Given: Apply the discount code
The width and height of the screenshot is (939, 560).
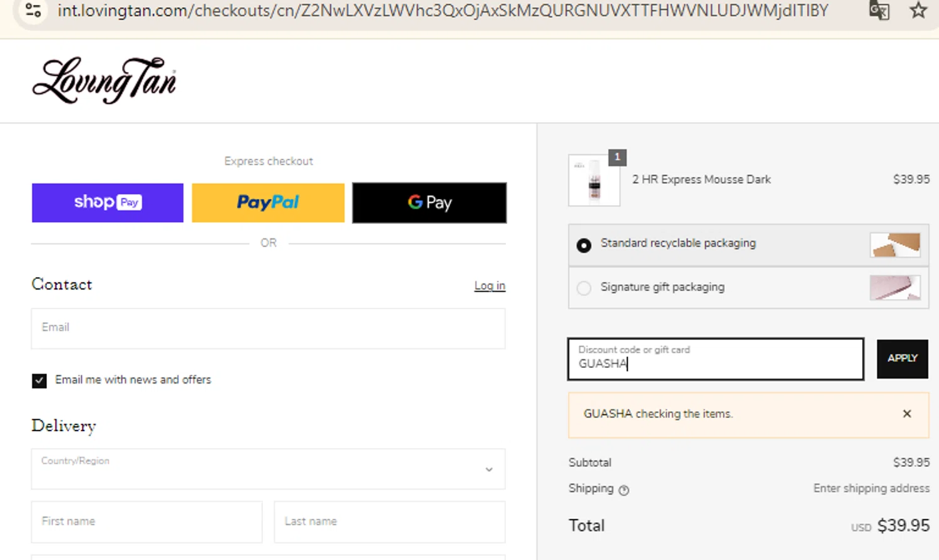Looking at the screenshot, I should coord(902,359).
